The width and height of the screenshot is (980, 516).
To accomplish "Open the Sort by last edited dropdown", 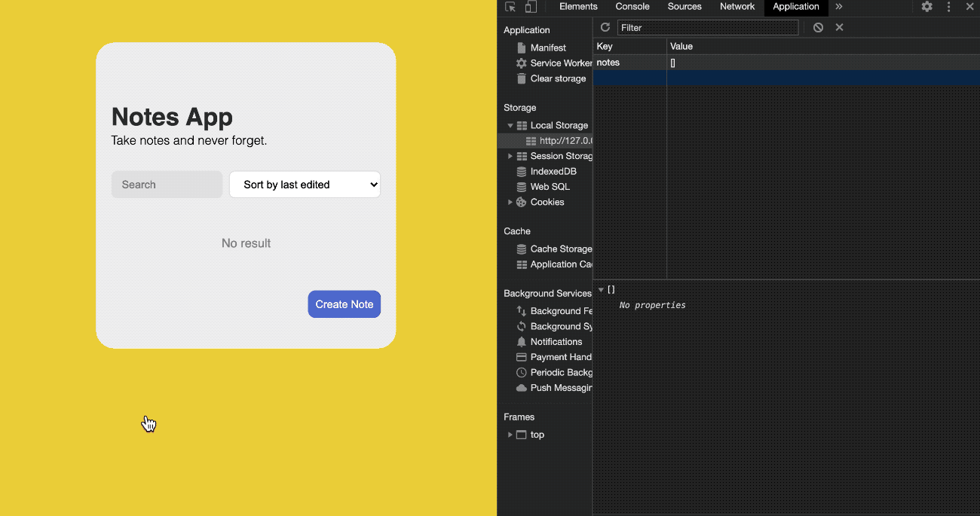I will 305,185.
